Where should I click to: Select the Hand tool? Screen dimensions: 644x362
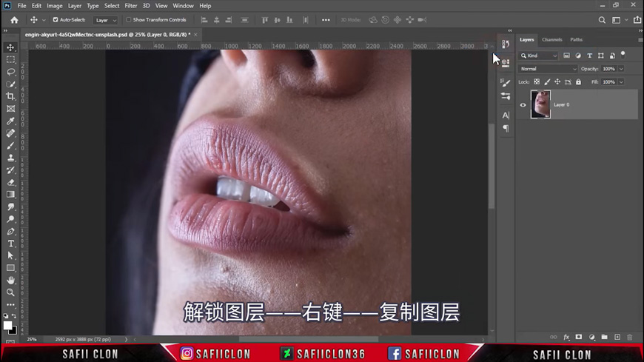click(x=10, y=281)
